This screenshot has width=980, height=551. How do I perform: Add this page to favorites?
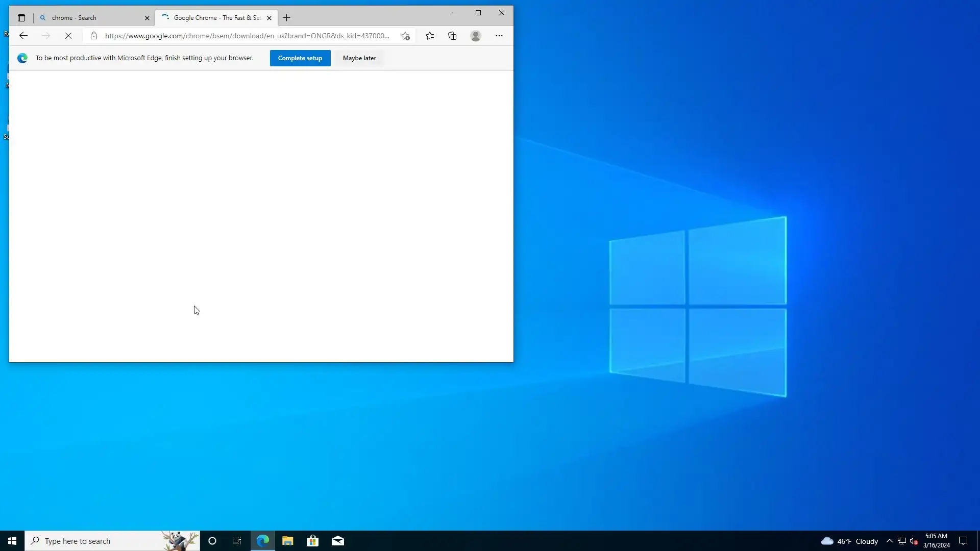[405, 36]
